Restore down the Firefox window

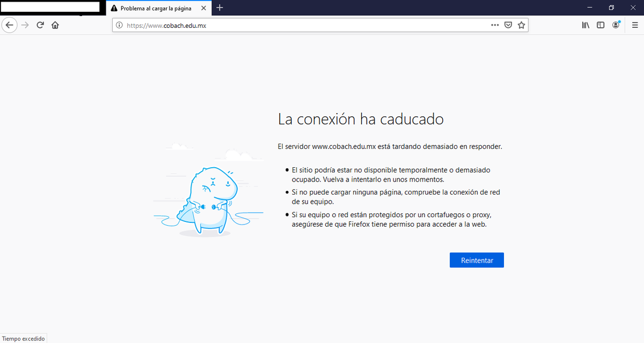pos(611,8)
